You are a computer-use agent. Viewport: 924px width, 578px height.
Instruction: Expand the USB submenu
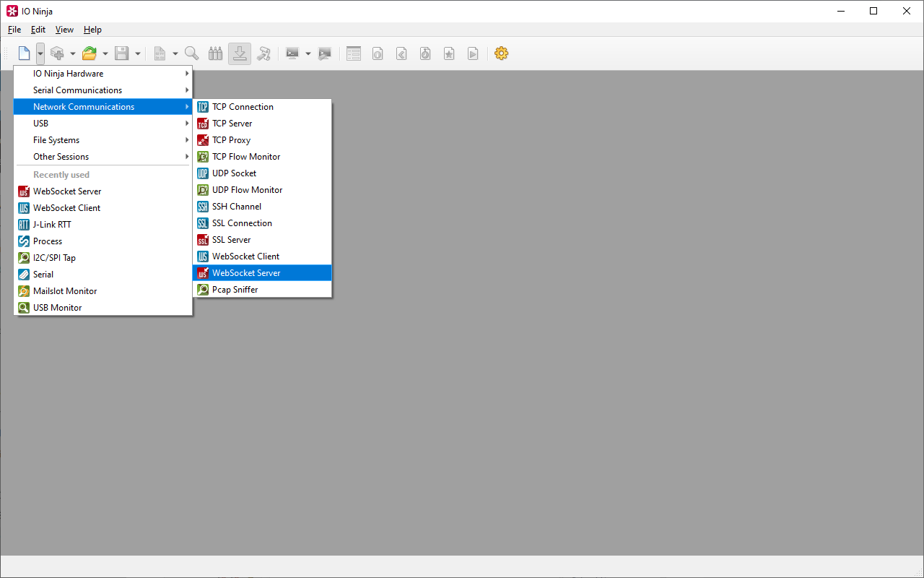click(103, 124)
